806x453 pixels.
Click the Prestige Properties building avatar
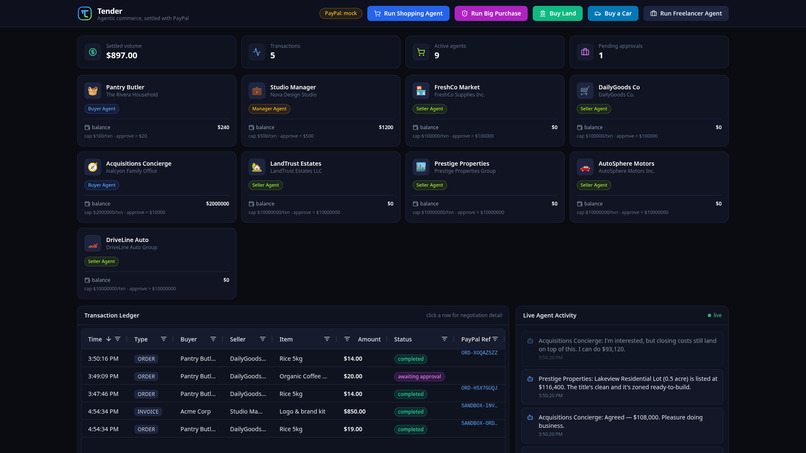(421, 167)
